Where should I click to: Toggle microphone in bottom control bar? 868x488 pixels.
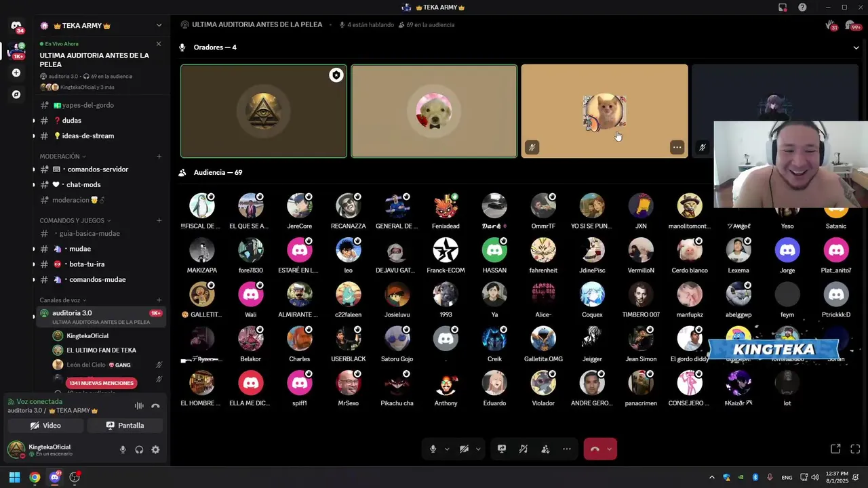point(433,449)
